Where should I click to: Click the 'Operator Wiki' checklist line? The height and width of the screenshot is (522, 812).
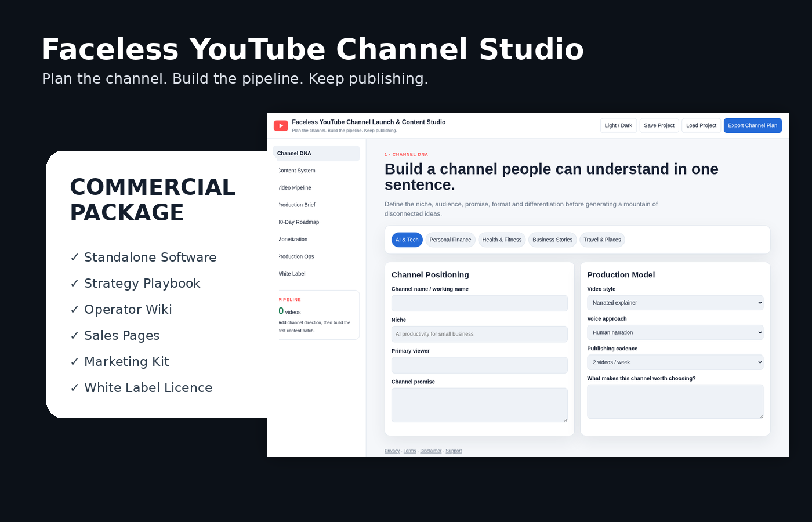coord(121,309)
